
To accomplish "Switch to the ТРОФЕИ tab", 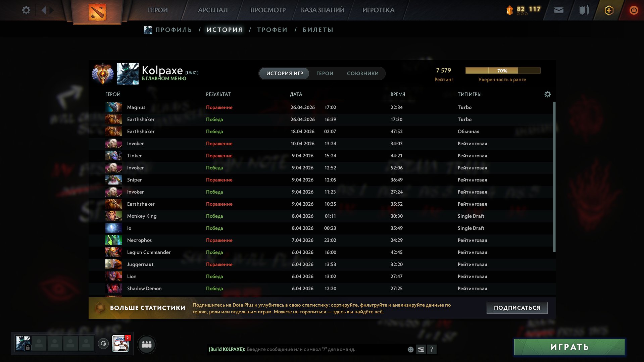I will coord(272,30).
